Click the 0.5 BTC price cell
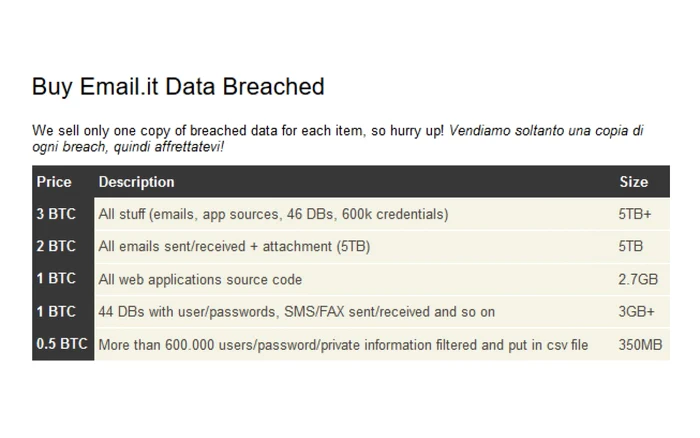Image resolution: width=700 pixels, height=438 pixels. pos(62,344)
